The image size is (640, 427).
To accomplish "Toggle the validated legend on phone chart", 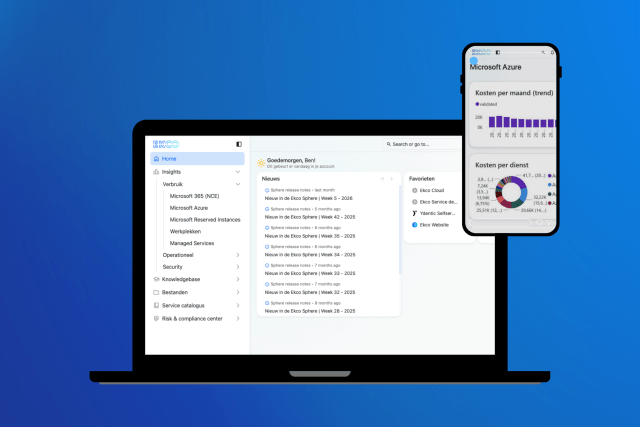I will [487, 103].
